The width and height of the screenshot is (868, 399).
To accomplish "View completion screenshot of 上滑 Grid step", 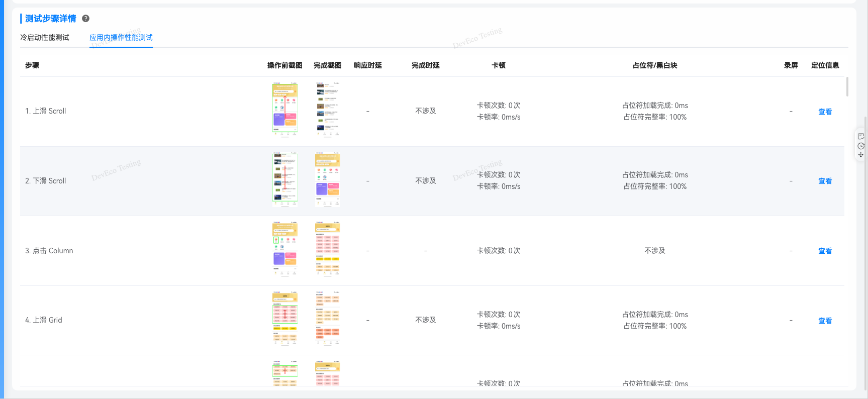I will click(328, 319).
